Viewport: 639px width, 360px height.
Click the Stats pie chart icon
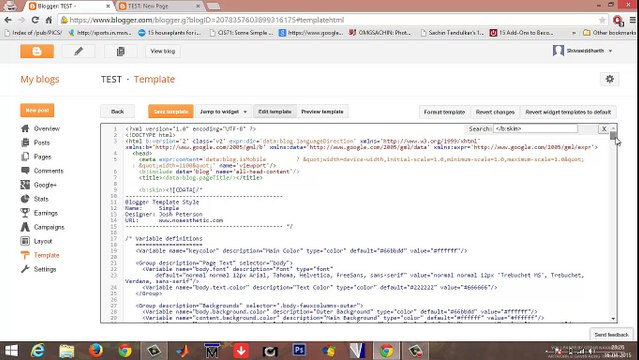click(25, 199)
